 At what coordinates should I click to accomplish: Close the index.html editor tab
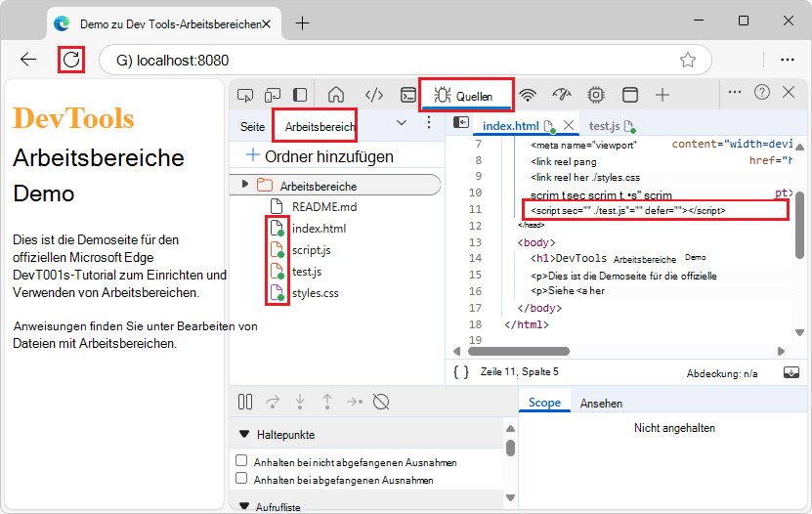pyautogui.click(x=569, y=125)
